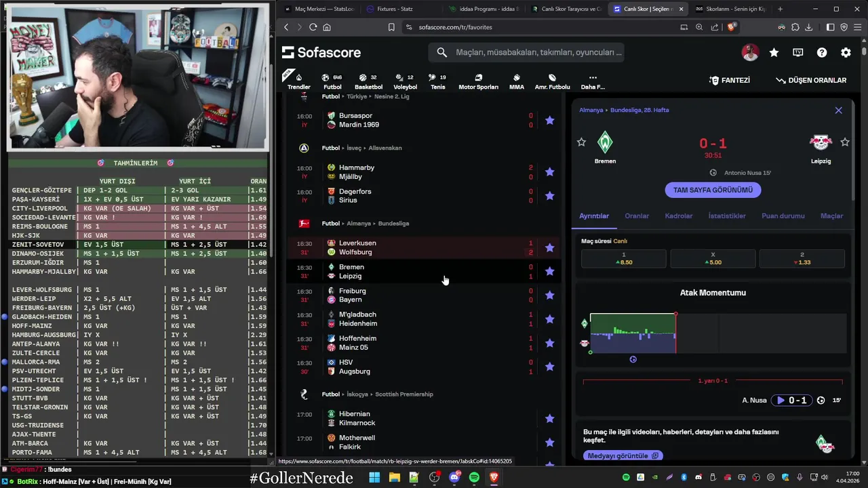
Task: Open the Windows Start menu
Action: click(374, 478)
